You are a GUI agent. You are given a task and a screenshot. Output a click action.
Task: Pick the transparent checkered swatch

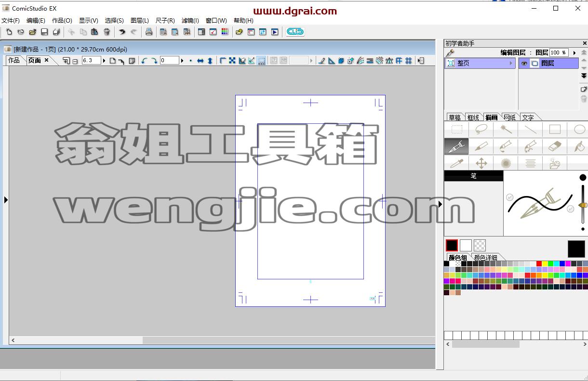click(480, 245)
